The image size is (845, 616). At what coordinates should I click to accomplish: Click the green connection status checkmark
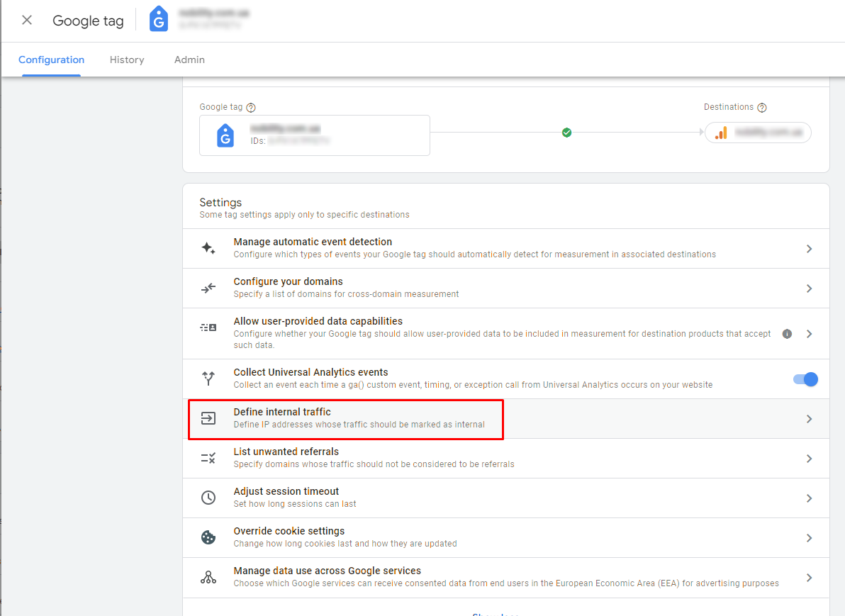coord(566,132)
